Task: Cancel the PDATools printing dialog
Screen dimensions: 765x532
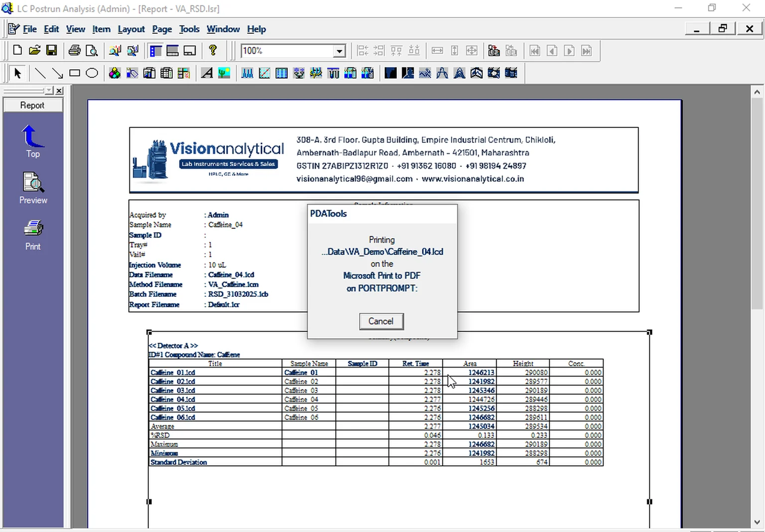Action: (x=381, y=321)
